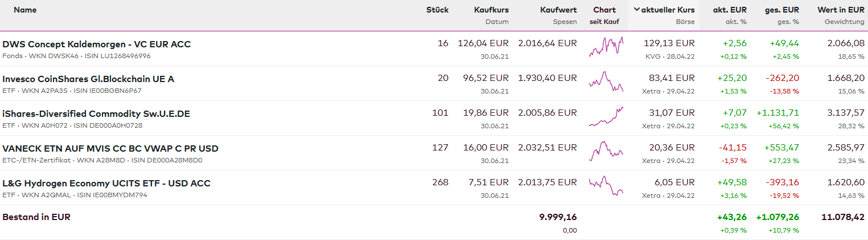Open DWS Concept Kaldemorgen sparkline chart
The width and height of the screenshot is (868, 240).
tap(606, 47)
